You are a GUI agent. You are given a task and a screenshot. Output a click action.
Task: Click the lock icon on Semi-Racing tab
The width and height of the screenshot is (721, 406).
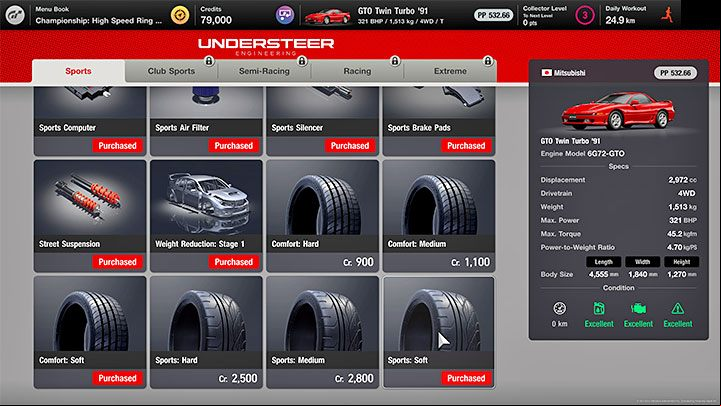(302, 61)
